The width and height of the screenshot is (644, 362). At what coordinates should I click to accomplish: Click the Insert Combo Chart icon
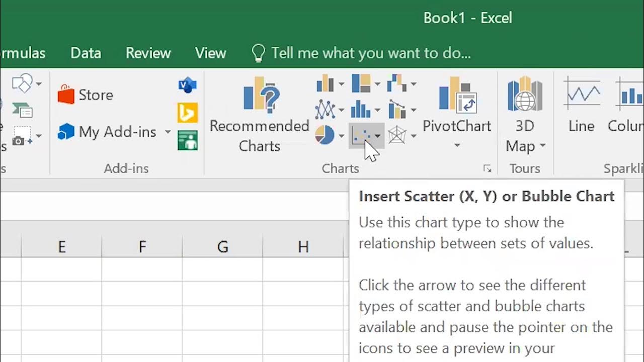click(x=397, y=109)
